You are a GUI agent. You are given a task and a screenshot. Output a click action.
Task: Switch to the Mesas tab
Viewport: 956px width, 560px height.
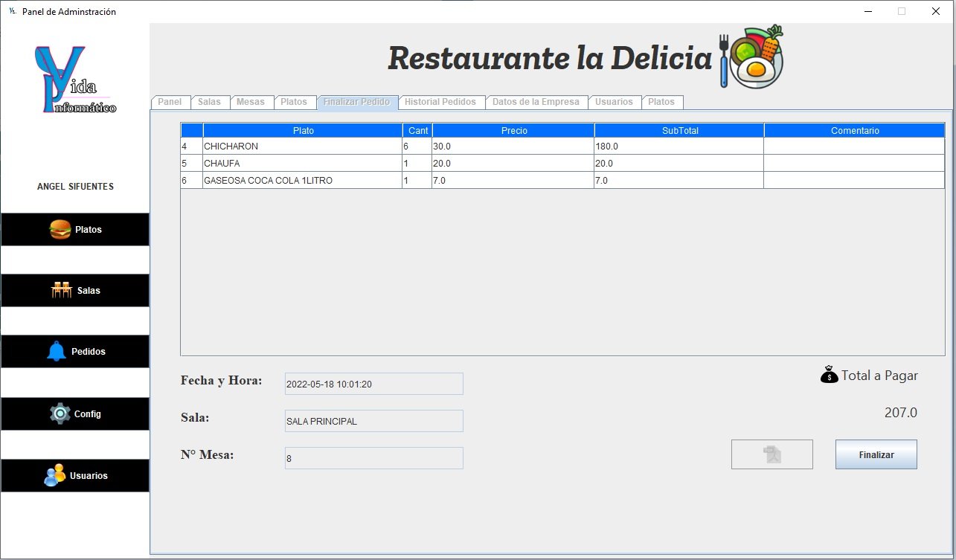[251, 102]
